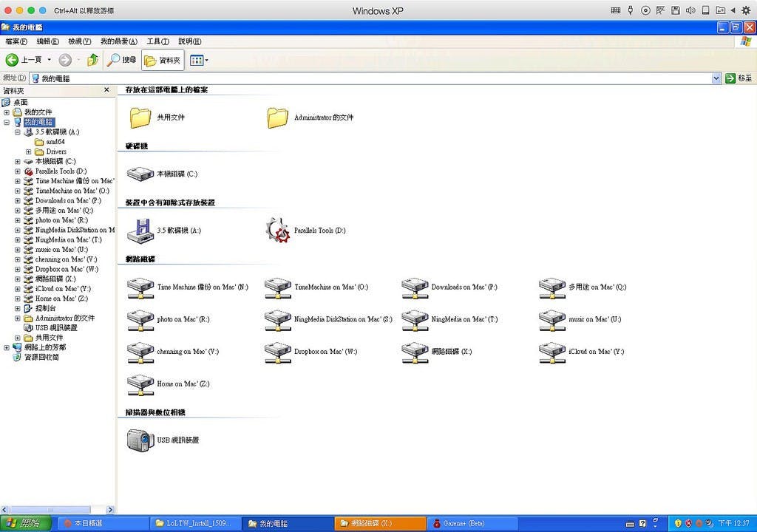The image size is (757, 532).
Task: Click the 開始 Start button
Action: (x=25, y=523)
